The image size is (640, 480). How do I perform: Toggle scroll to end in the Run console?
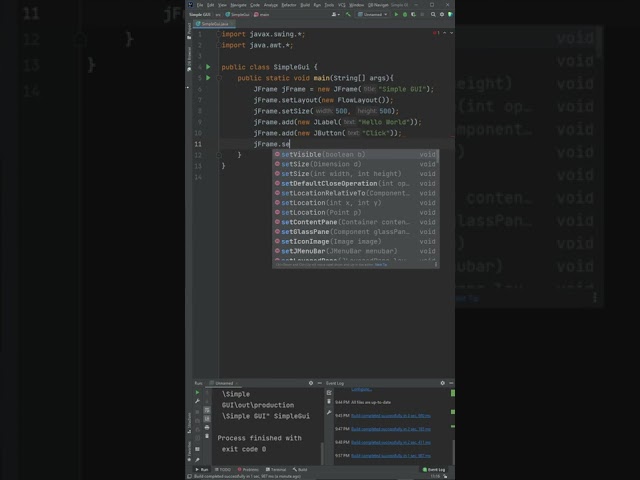207,418
